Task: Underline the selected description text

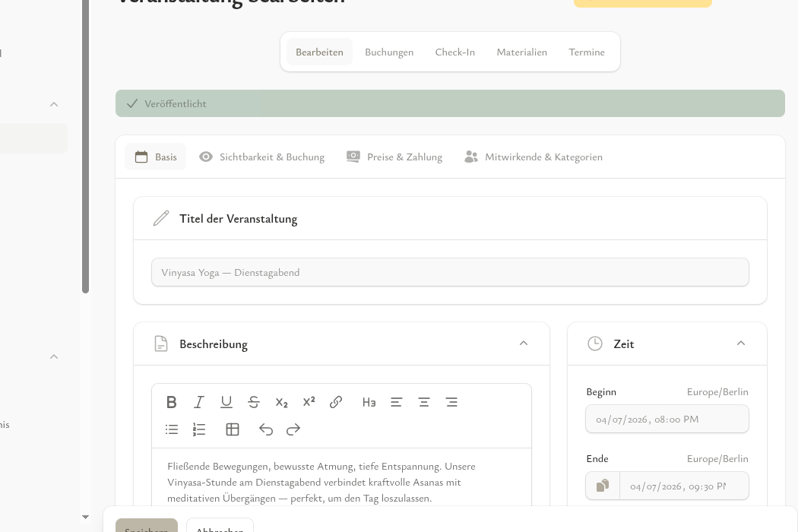Action: click(x=226, y=402)
